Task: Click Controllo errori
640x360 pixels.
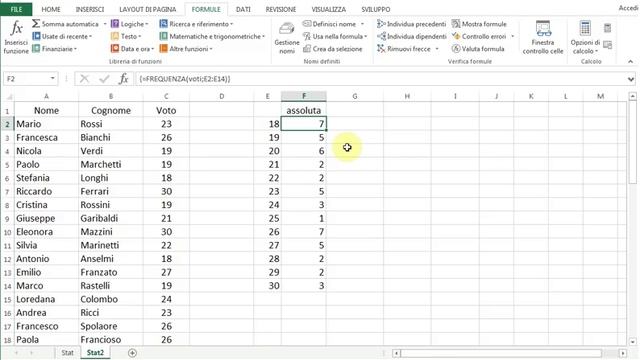Action: [479, 36]
